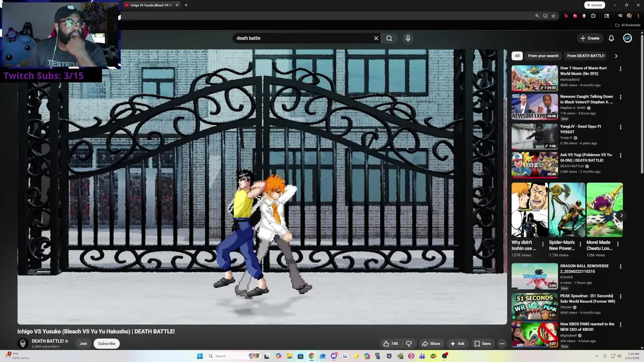Open the Chrome extensions puzzle icon

pos(593,16)
